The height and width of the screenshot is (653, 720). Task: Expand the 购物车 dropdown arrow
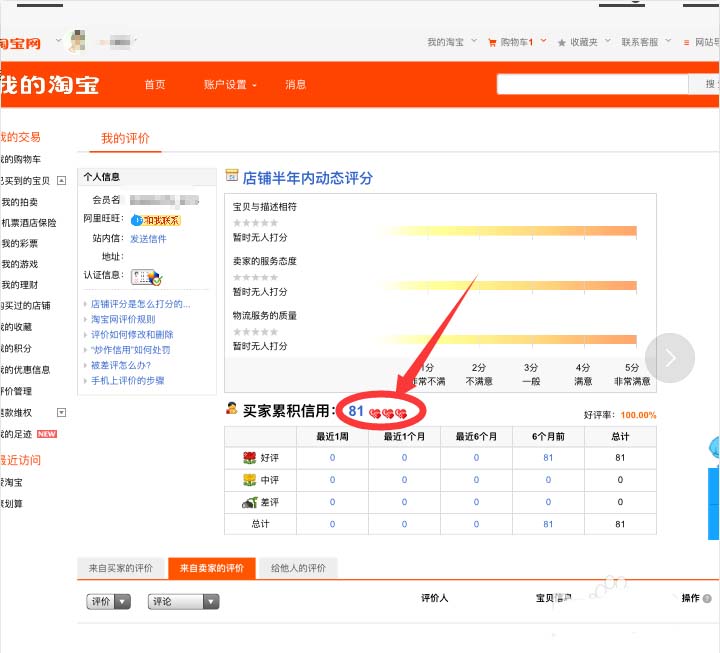544,41
